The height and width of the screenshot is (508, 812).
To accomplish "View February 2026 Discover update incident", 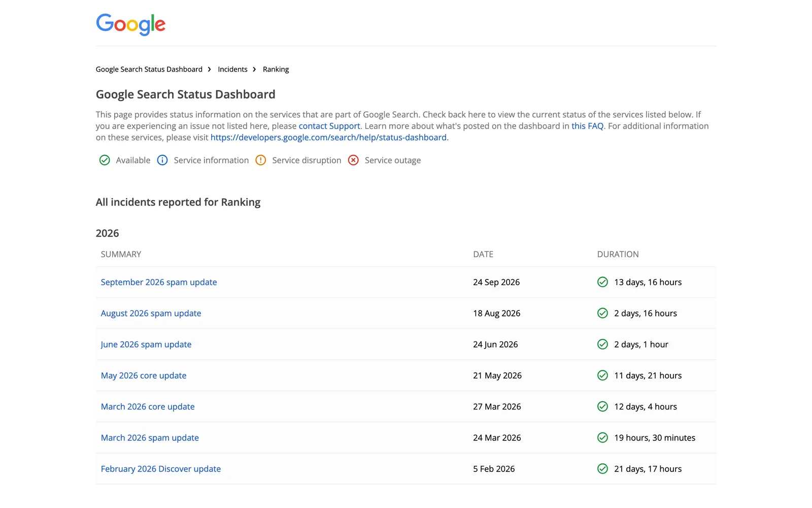I will pos(161,469).
